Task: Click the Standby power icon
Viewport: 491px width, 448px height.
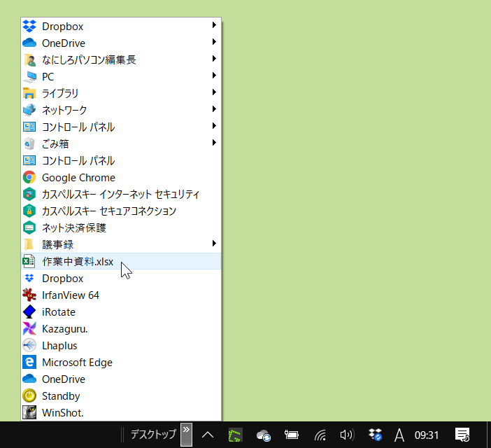Action: (29, 396)
